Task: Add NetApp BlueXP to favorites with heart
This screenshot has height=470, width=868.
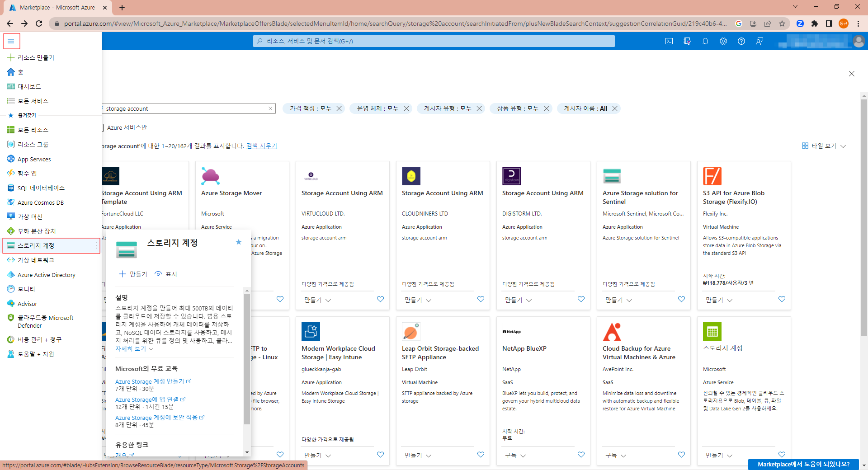Action: [581, 455]
